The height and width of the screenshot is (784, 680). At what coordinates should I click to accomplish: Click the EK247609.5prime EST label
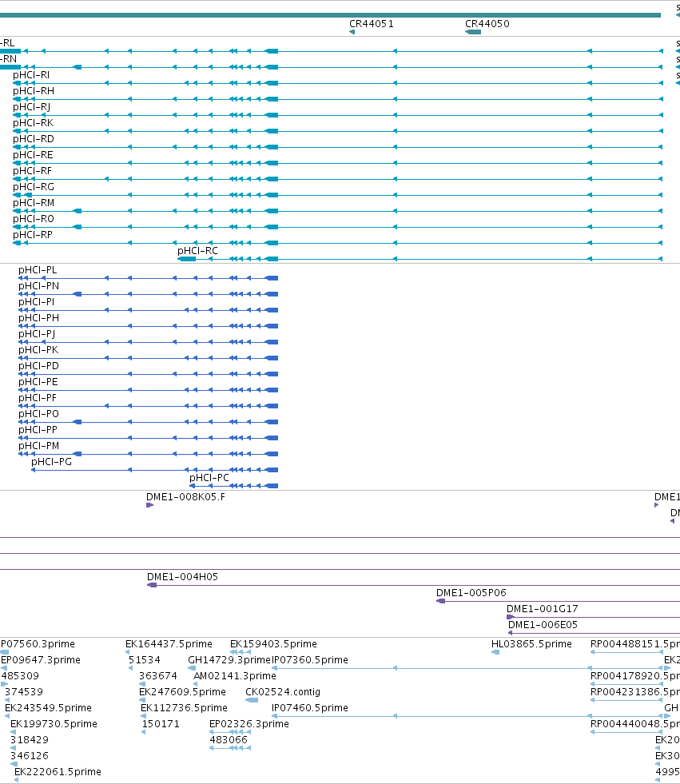182,692
